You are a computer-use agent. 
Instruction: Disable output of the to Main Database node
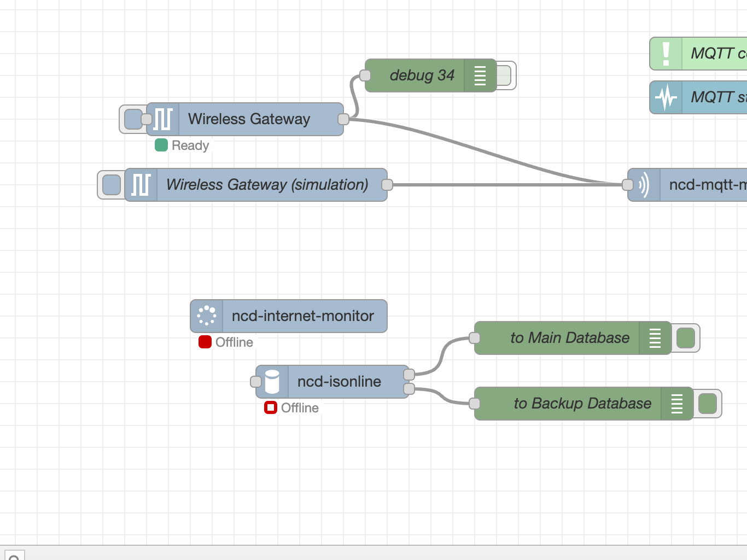686,338
